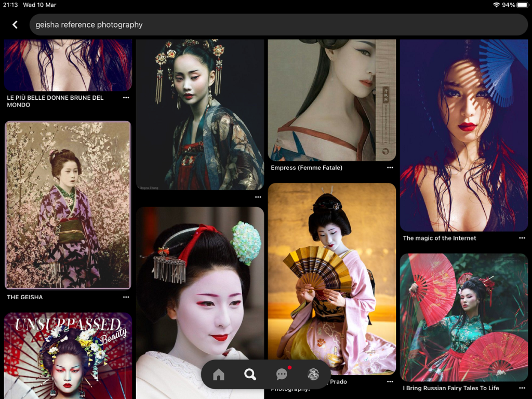This screenshot has width=532, height=399.
Task: Open the Unsurpassed Beauty magazine cover pin
Action: pyautogui.click(x=68, y=356)
